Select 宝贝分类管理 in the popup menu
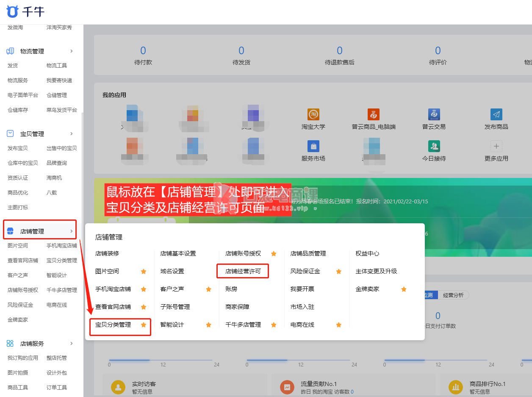 tap(113, 325)
